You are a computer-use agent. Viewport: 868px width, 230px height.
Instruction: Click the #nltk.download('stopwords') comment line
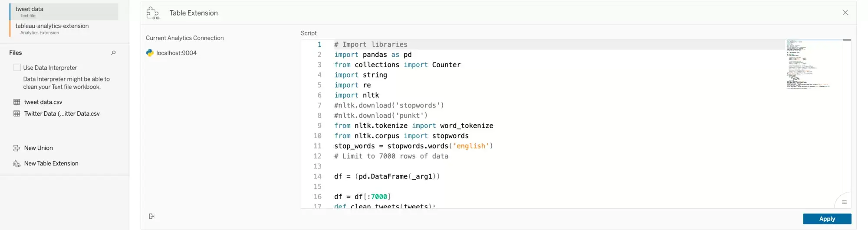[389, 106]
